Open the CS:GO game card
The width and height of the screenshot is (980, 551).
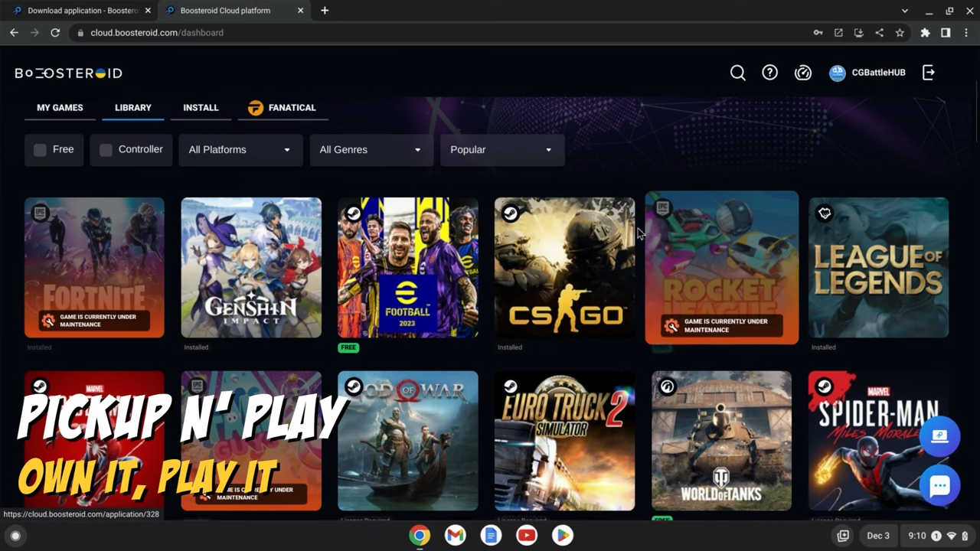point(564,268)
